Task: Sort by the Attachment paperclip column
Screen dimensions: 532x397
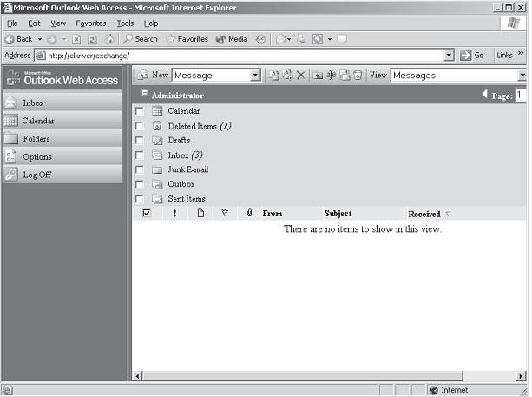Action: (249, 213)
